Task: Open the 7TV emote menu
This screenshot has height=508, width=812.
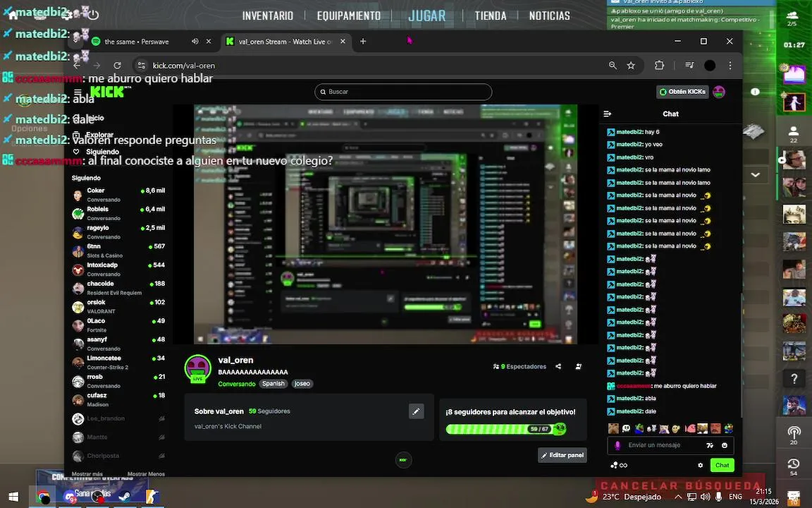Action: tap(710, 445)
